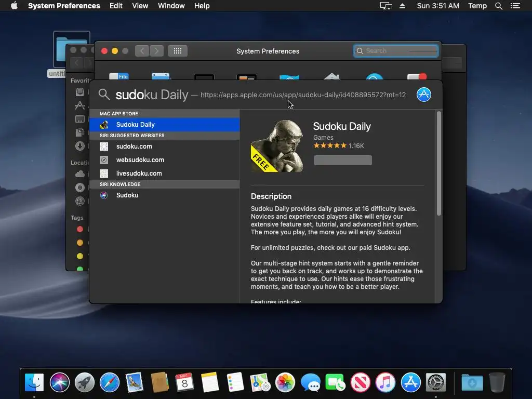Click iCloud Drive icon in Finder sidebar
The height and width of the screenshot is (399, 532).
pyautogui.click(x=79, y=174)
